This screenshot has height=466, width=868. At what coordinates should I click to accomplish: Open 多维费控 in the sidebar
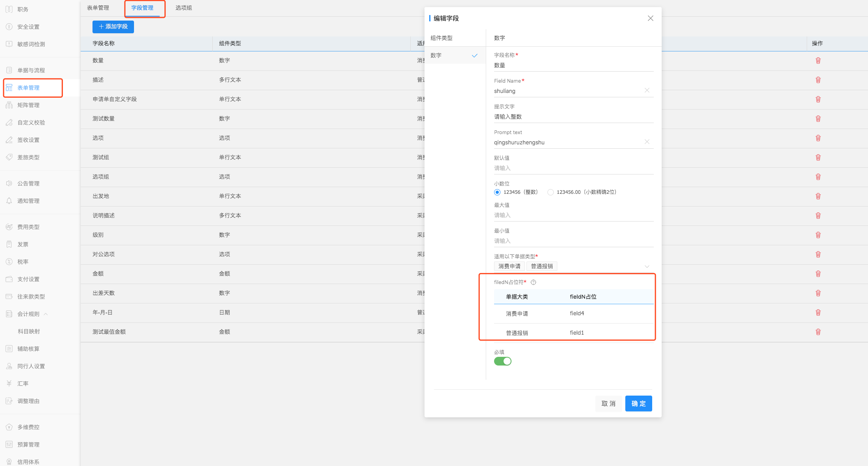point(28,427)
